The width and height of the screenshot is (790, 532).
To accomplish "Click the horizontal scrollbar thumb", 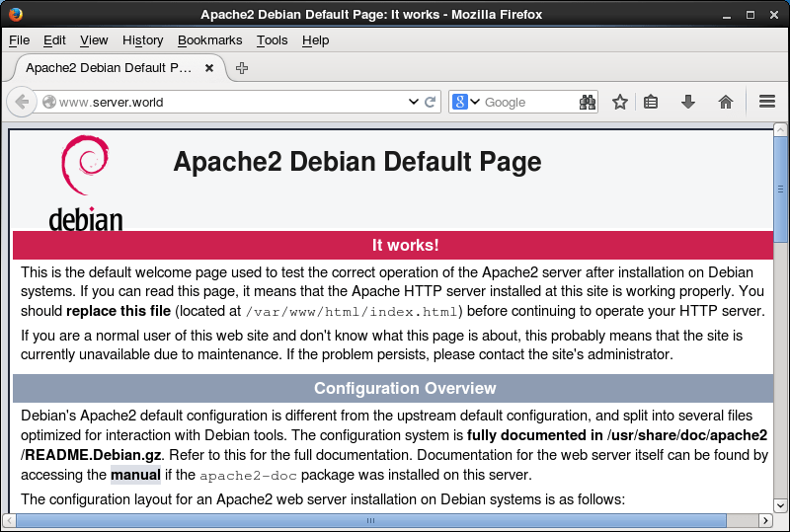I will (x=371, y=520).
